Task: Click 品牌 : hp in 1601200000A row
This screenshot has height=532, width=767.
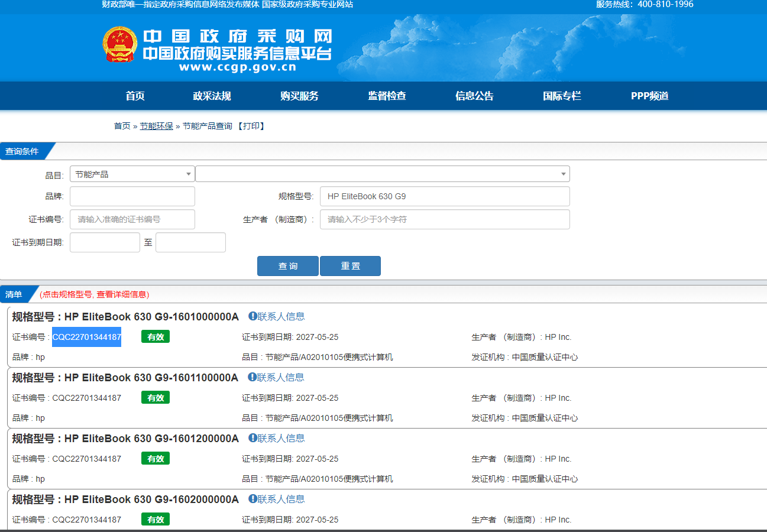Action: (x=28, y=479)
